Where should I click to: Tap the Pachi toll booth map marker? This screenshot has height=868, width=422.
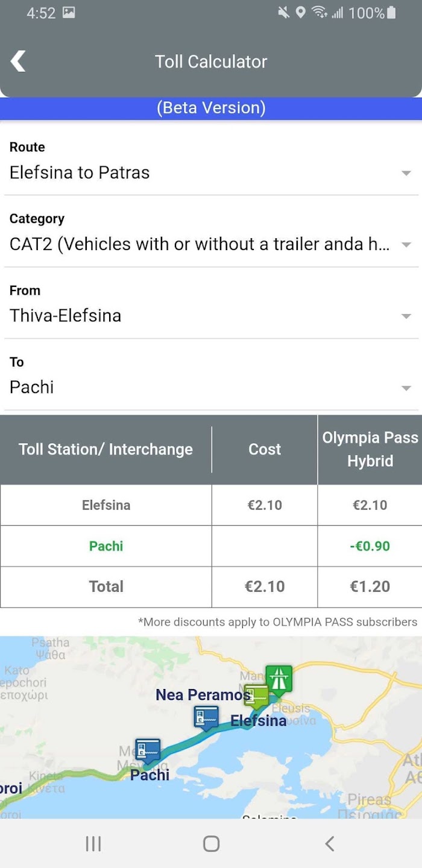148,751
